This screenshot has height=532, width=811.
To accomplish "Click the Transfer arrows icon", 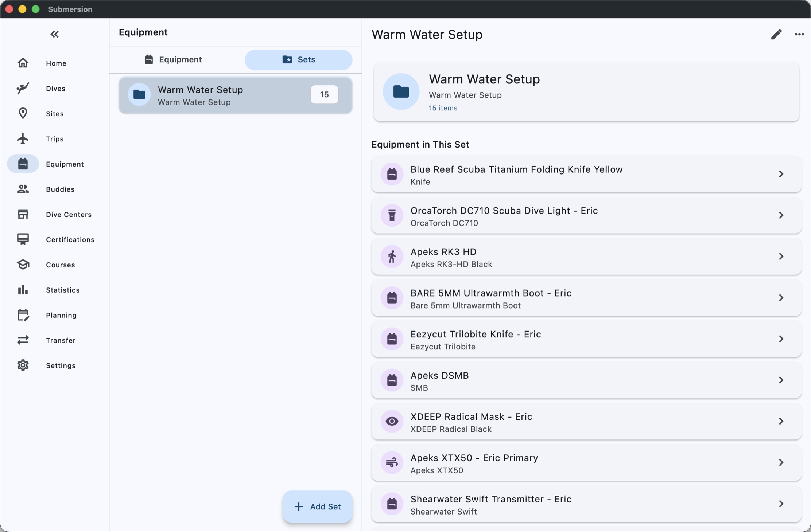I will click(23, 340).
